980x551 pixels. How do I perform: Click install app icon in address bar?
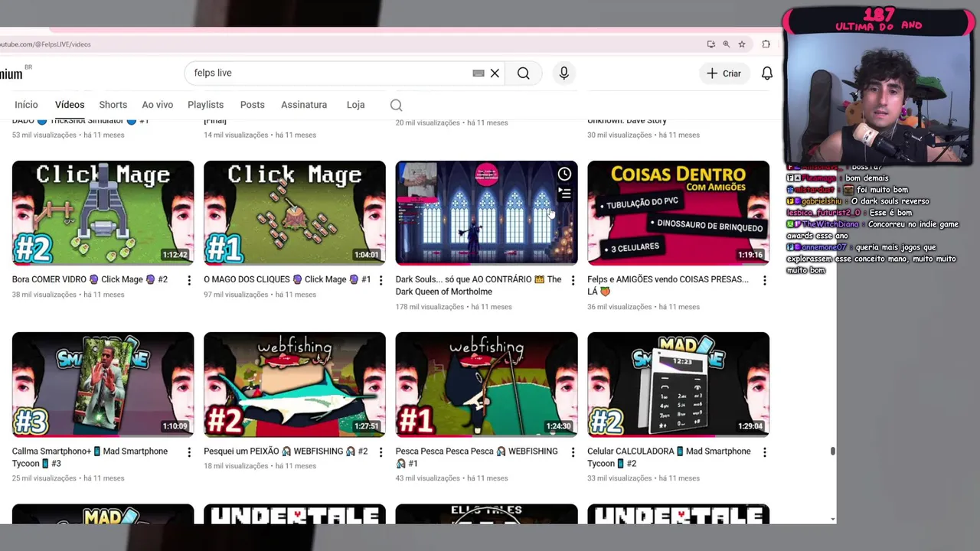coord(710,44)
